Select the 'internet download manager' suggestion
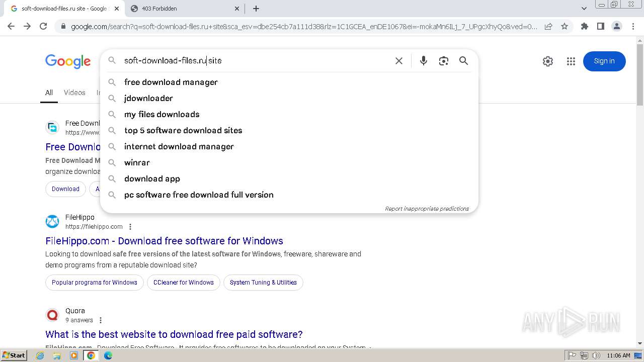 (289, 146)
